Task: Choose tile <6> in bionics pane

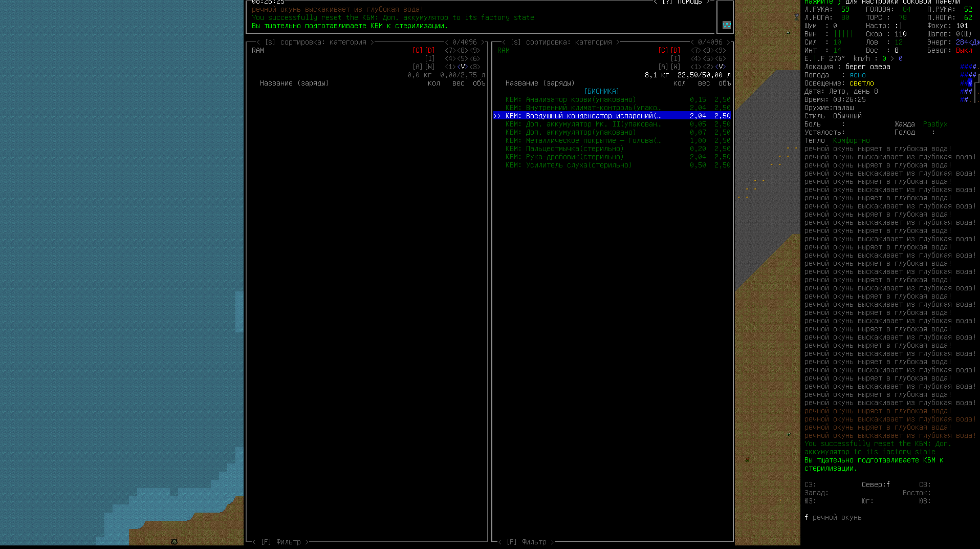Action: click(x=721, y=58)
